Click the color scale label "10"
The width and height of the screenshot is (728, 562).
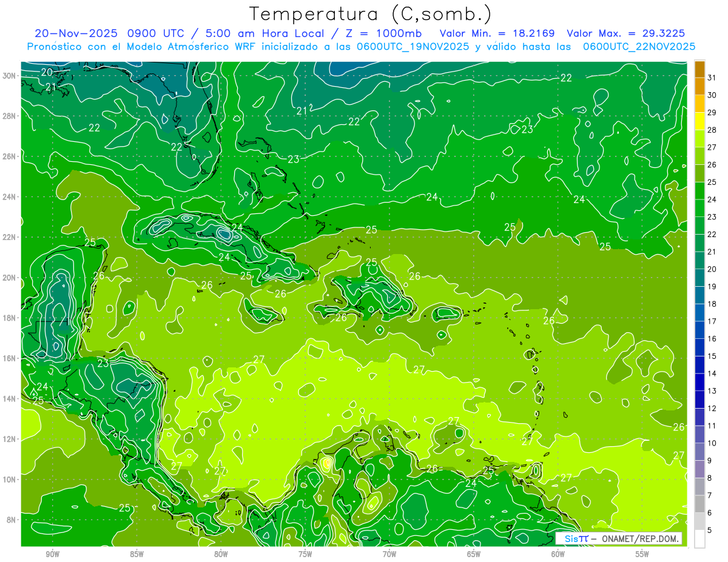pyautogui.click(x=712, y=443)
